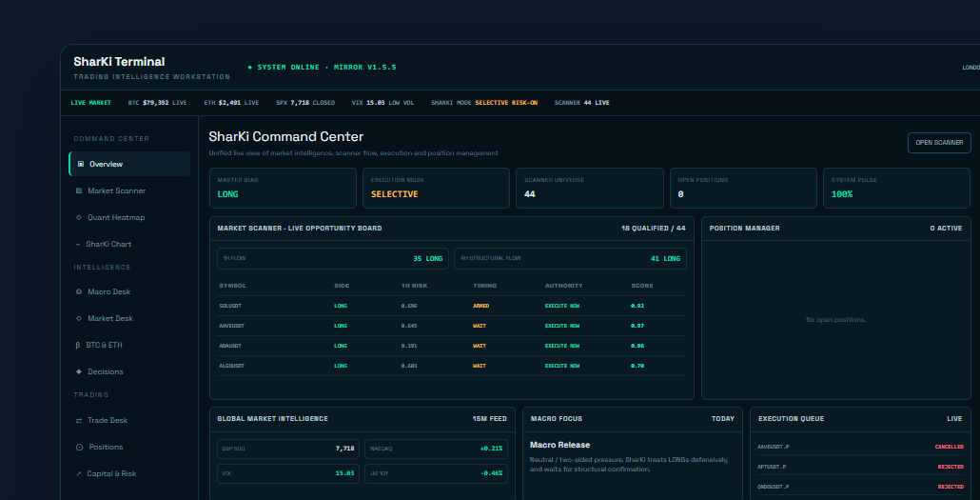The height and width of the screenshot is (500, 980).
Task: Select the Execution Mode SELECTIVE card
Action: 437,188
